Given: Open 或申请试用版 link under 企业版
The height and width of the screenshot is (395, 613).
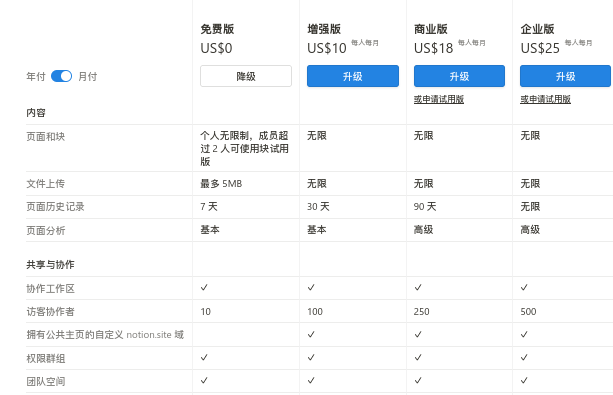Looking at the screenshot, I should pos(545,99).
